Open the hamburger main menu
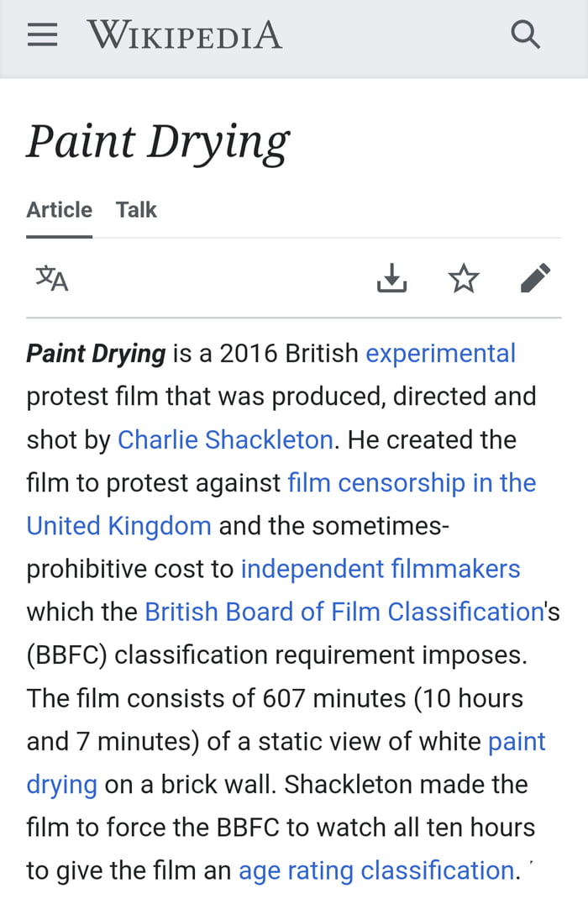This screenshot has height=899, width=588. (x=42, y=35)
